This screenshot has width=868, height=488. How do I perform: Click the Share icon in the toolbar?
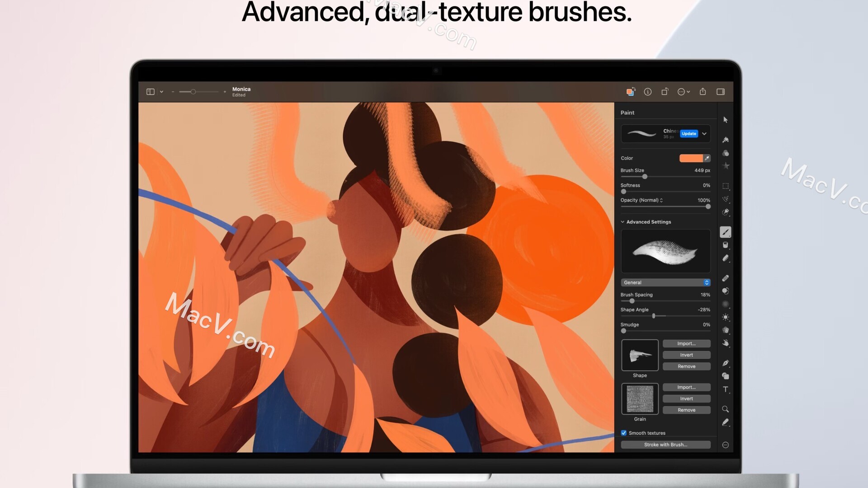(703, 92)
